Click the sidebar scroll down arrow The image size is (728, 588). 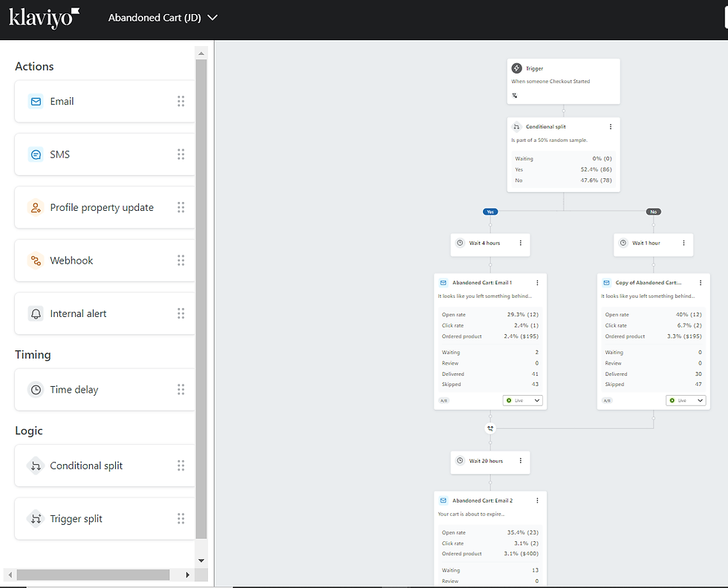coord(201,561)
